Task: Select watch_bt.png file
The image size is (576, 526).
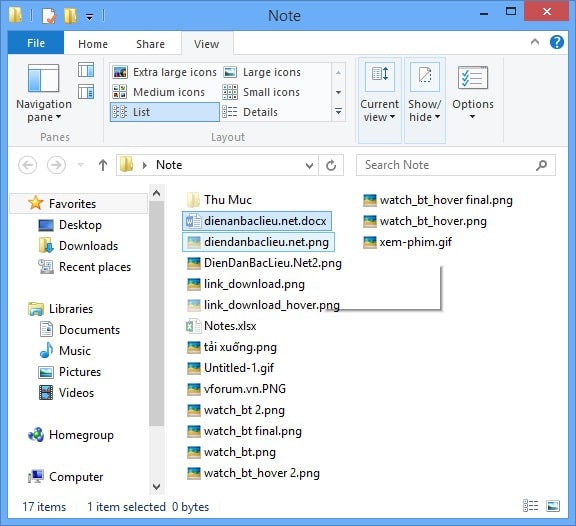Action: point(231,452)
